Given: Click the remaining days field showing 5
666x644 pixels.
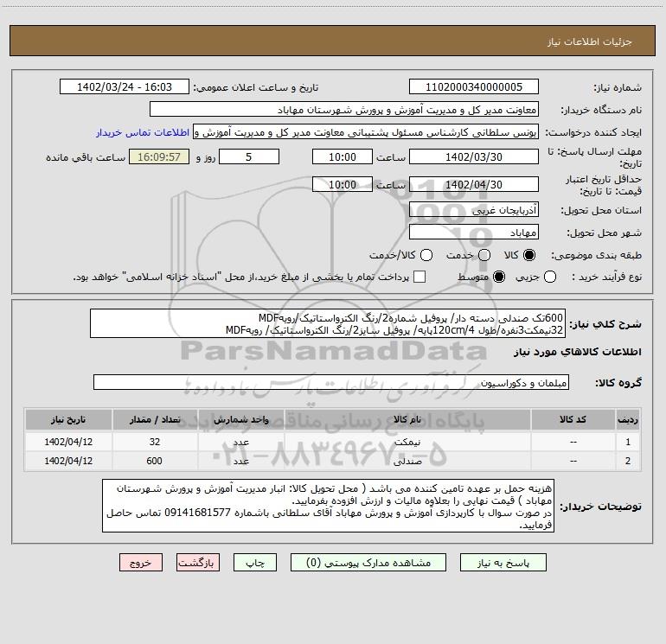Looking at the screenshot, I should [x=249, y=156].
